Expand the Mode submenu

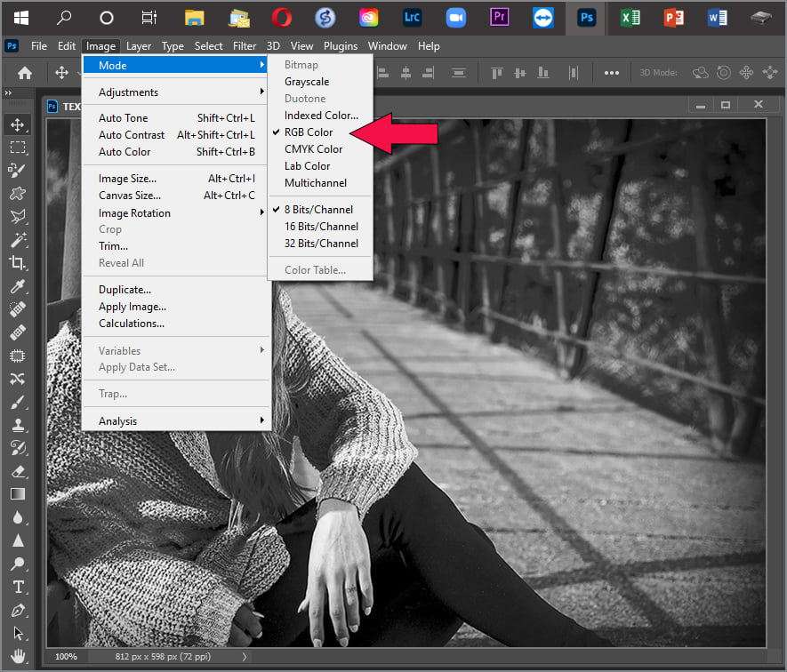[x=174, y=65]
